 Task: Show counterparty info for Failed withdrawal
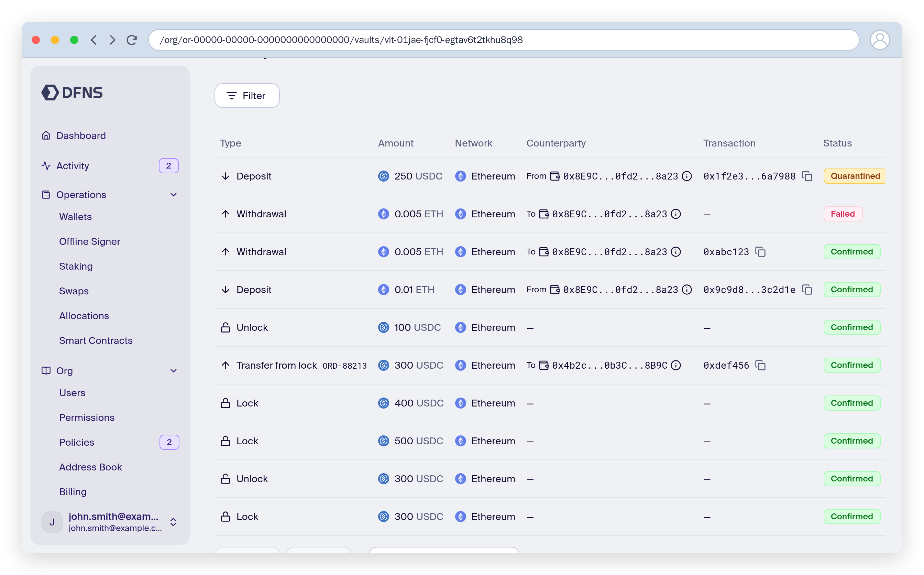pyautogui.click(x=676, y=214)
